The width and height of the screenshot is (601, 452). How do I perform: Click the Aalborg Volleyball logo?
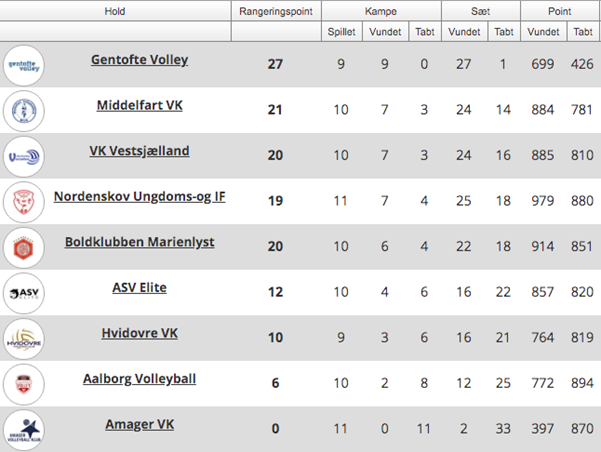[x=24, y=385]
